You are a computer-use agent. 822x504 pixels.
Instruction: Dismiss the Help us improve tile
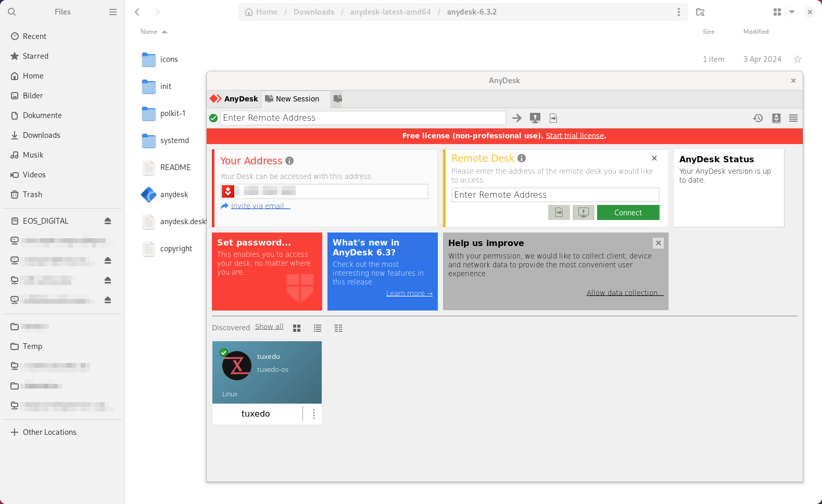pyautogui.click(x=658, y=243)
